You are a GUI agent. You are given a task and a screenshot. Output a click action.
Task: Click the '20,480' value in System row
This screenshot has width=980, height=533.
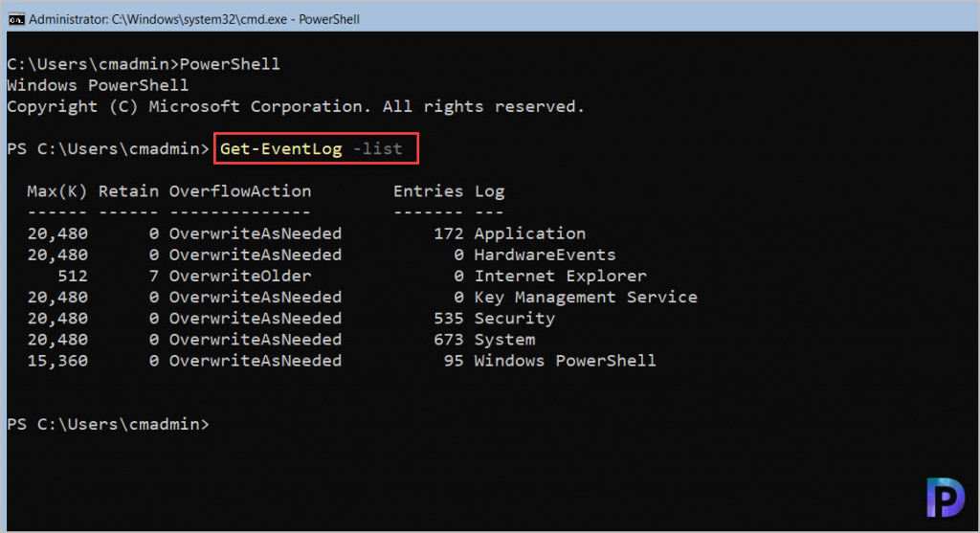click(57, 340)
